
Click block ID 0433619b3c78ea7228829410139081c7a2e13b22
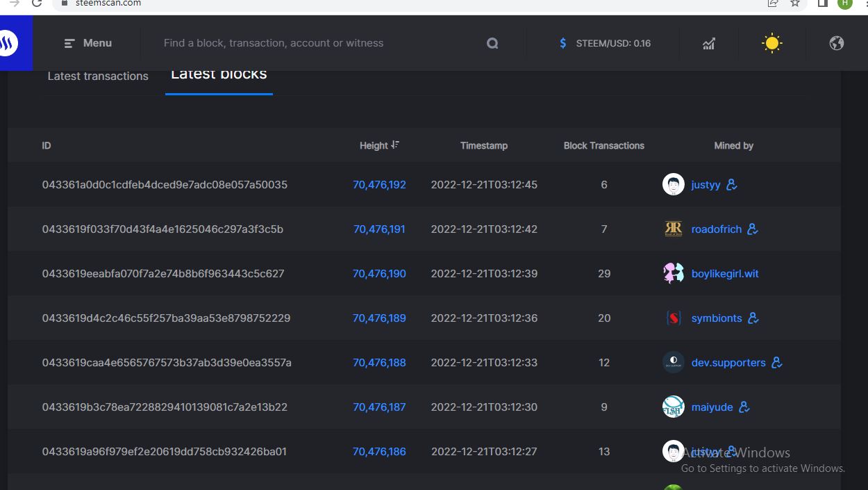(x=165, y=407)
